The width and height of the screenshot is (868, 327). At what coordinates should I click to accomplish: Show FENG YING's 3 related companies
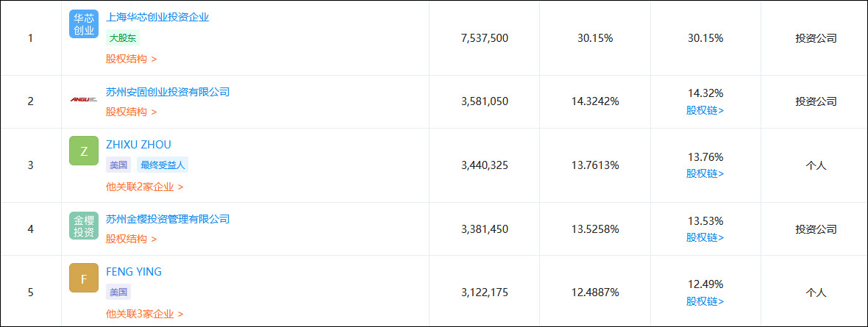144,314
